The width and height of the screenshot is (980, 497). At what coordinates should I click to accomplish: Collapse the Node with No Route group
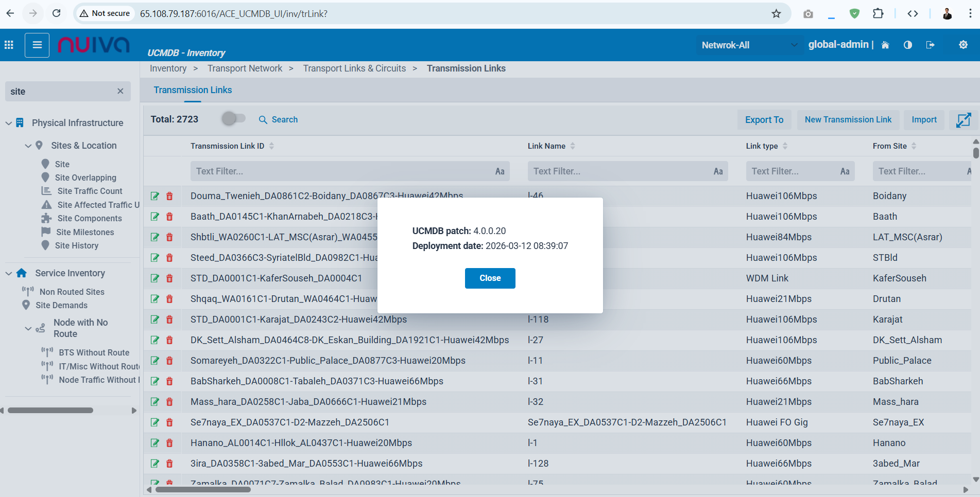pos(28,329)
